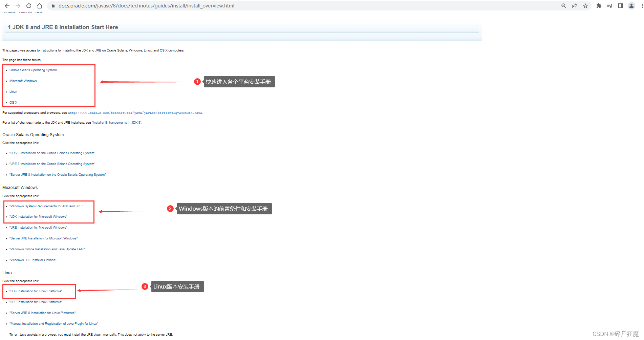Select the Microsoft Windows section heading

point(20,188)
